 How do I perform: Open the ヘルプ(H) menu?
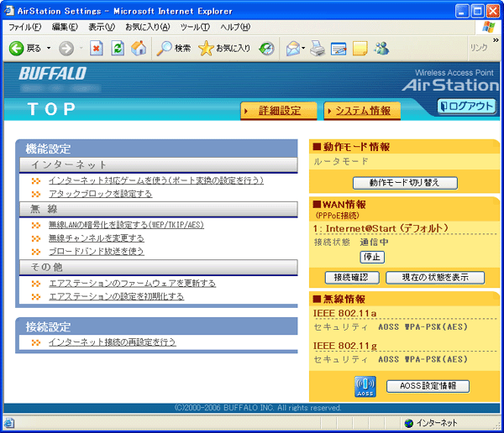[235, 27]
